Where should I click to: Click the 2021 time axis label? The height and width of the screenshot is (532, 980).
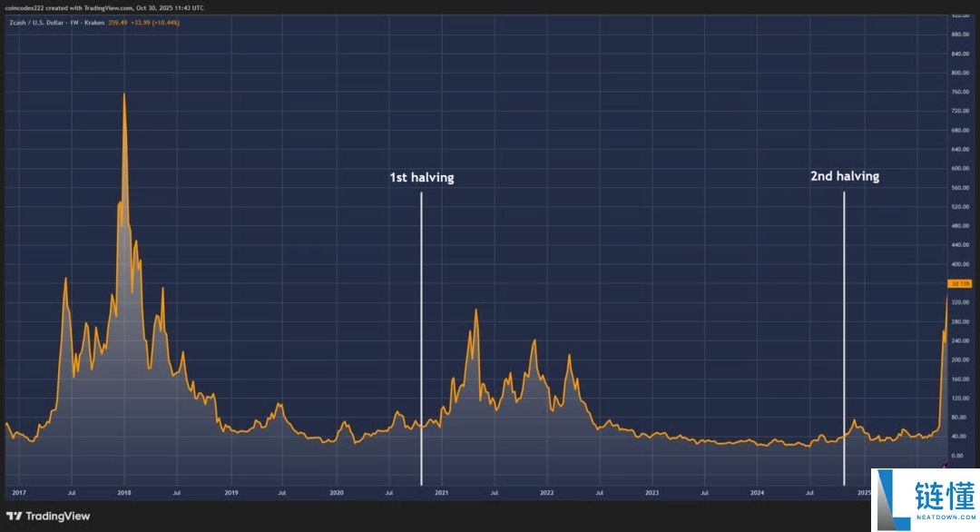point(441,493)
